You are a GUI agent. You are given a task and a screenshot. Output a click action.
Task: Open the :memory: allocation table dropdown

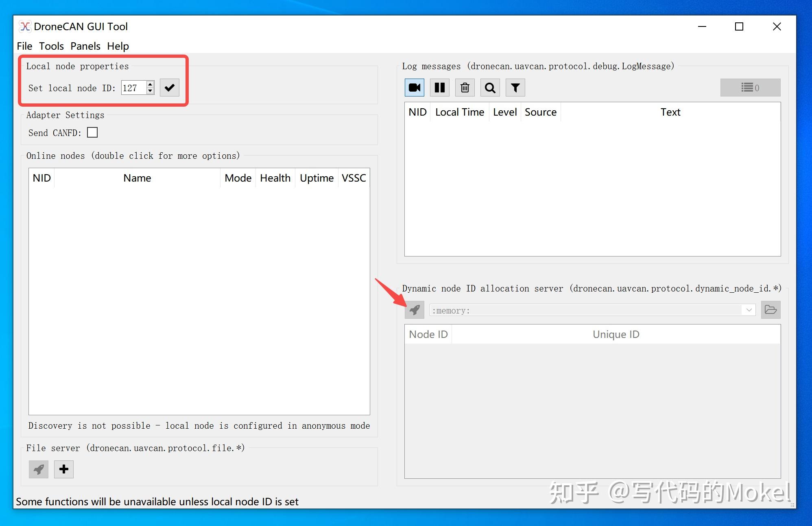click(x=749, y=310)
